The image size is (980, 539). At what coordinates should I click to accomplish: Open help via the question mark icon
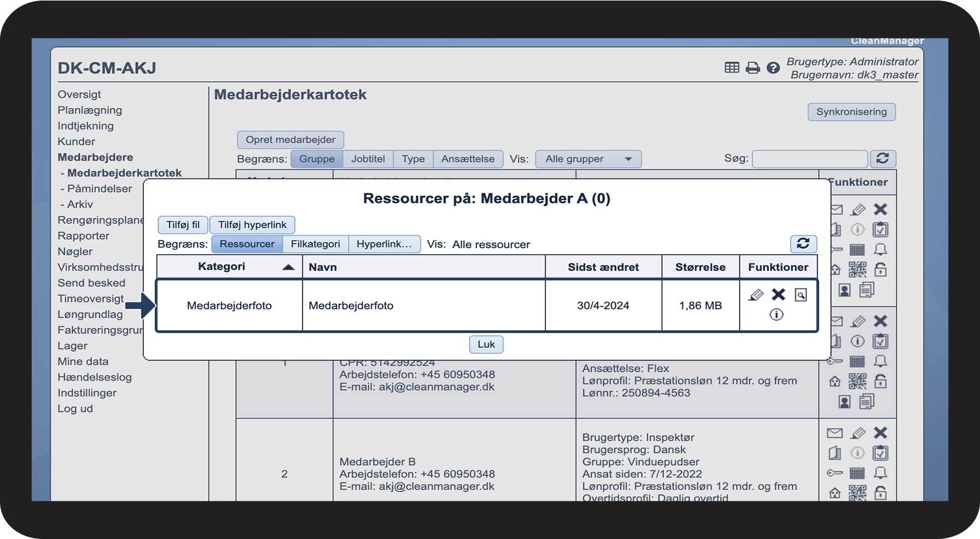point(773,68)
